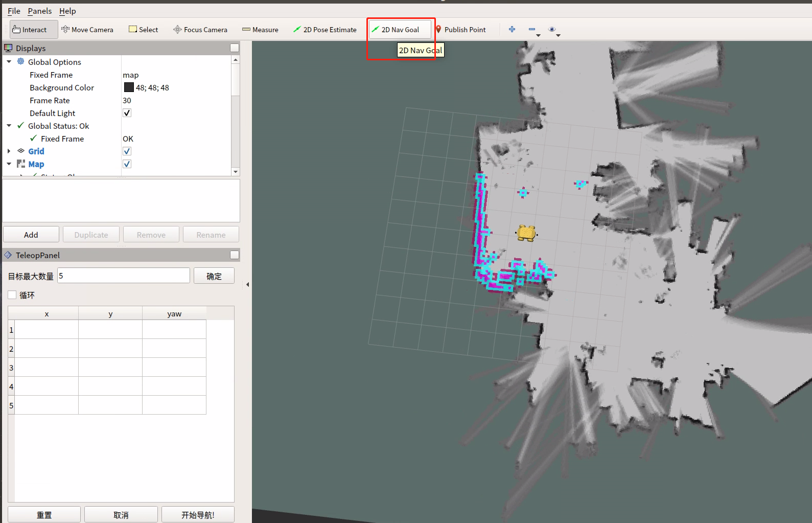Uncheck the Grid display checkbox
The width and height of the screenshot is (812, 523).
click(127, 151)
